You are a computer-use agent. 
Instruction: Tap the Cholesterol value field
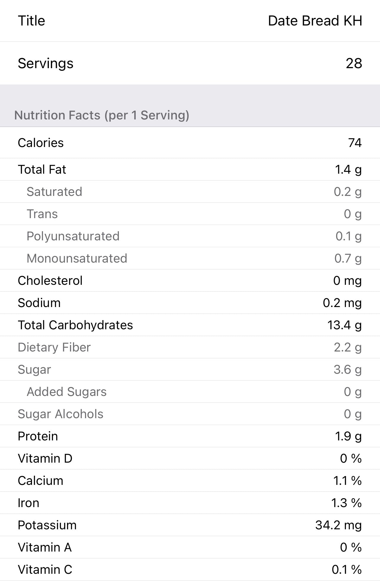pyautogui.click(x=347, y=281)
